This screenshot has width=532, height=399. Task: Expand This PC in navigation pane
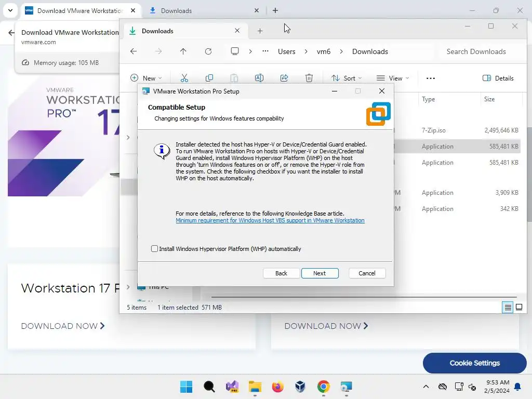click(x=128, y=287)
